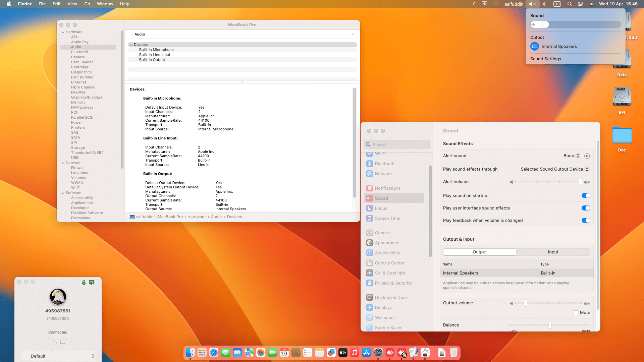Open the Alert sound dropdown showing Boop

click(x=572, y=156)
